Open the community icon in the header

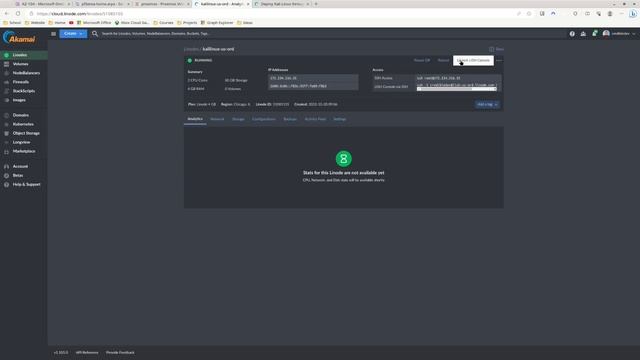(x=583, y=34)
